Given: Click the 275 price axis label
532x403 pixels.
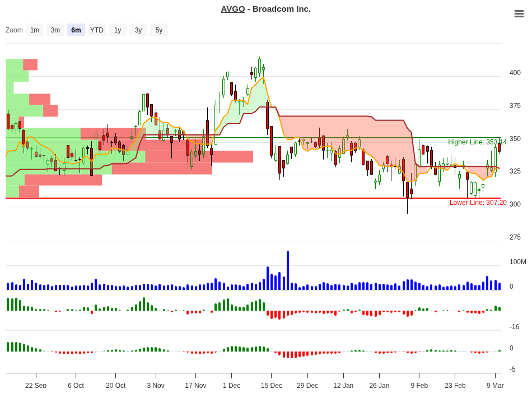Looking at the screenshot, I should [515, 237].
